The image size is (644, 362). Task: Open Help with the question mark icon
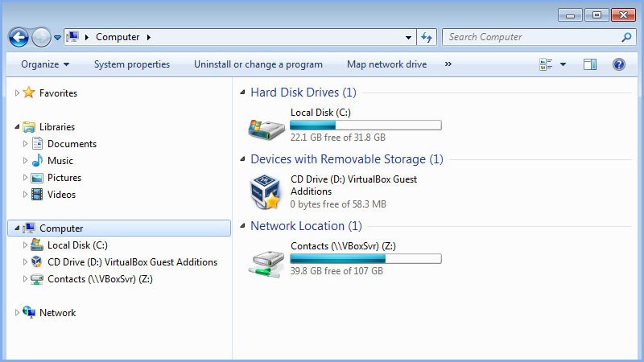pyautogui.click(x=618, y=64)
